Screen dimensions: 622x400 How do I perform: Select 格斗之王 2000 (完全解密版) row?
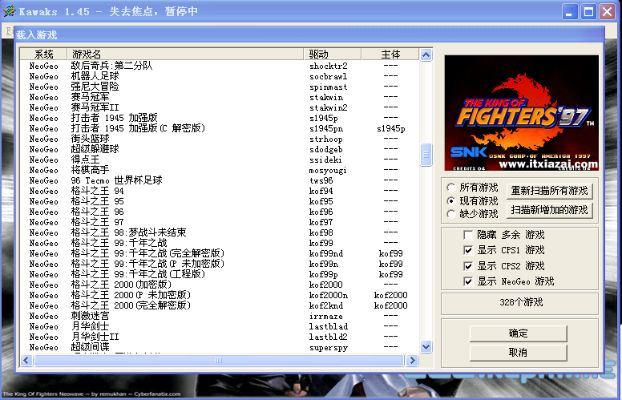coord(219,306)
